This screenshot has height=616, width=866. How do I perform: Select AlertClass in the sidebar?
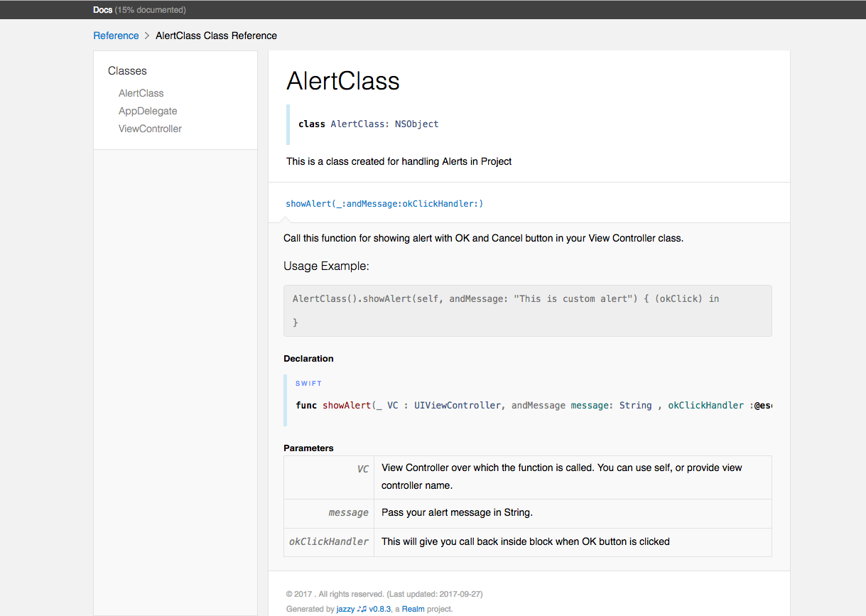pyautogui.click(x=141, y=93)
